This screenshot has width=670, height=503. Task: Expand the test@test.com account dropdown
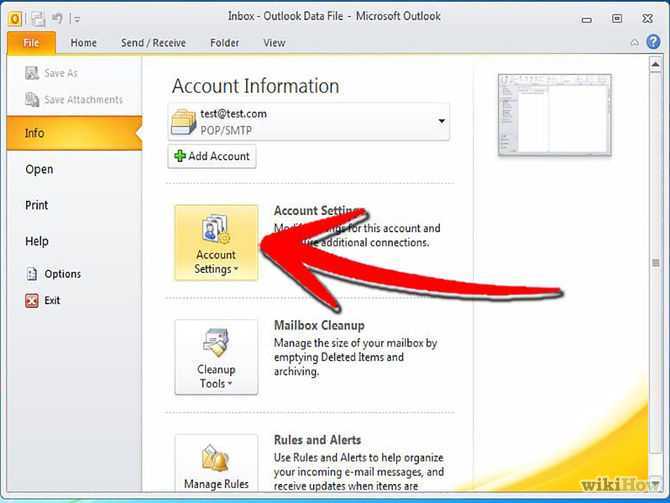point(441,121)
